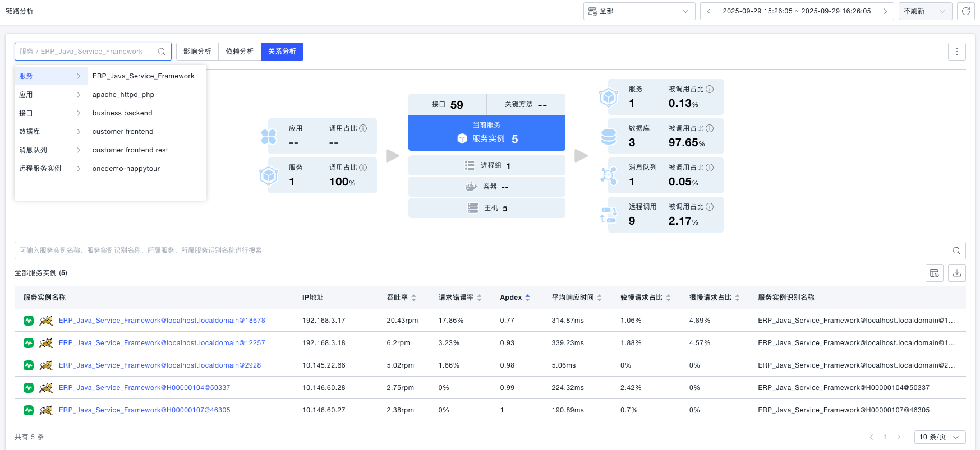
Task: Sort by 平均响应时间 column
Action: click(599, 298)
